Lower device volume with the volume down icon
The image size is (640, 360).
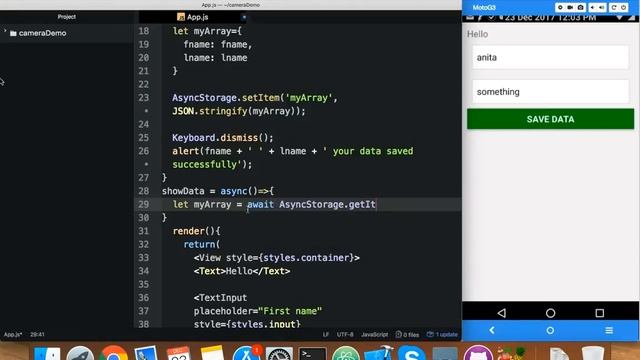click(592, 7)
